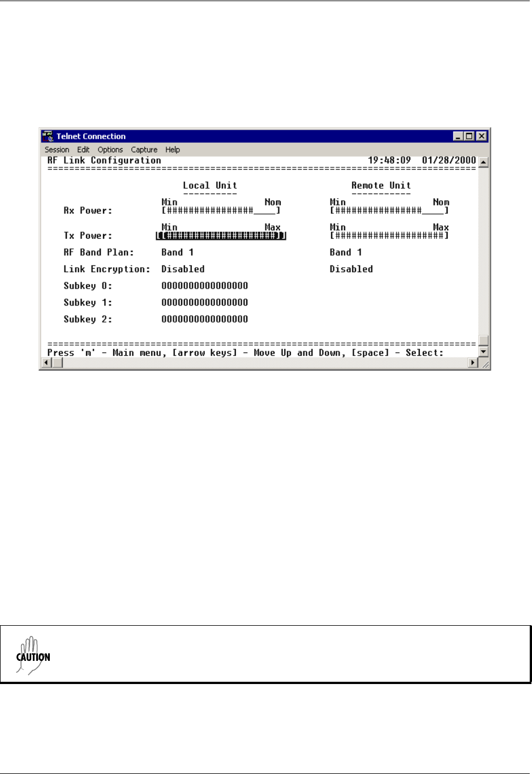Click the Telnet Connection title bar icon
532x774 pixels.
[48, 136]
